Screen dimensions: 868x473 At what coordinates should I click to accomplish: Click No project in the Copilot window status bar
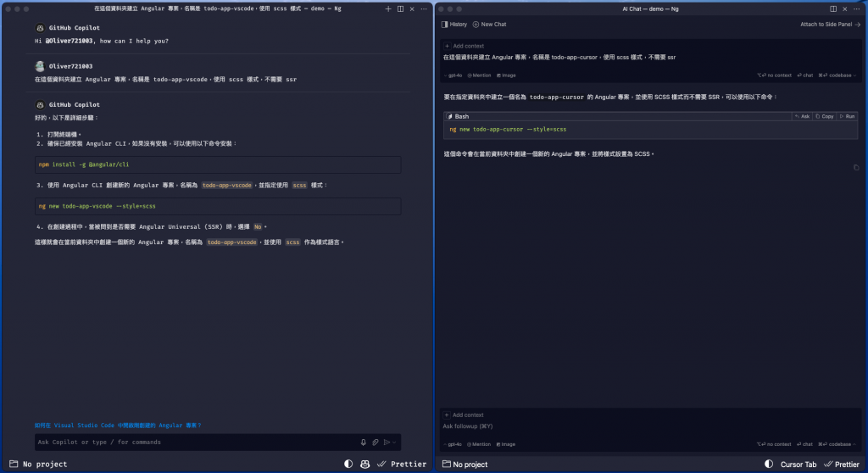click(38, 465)
